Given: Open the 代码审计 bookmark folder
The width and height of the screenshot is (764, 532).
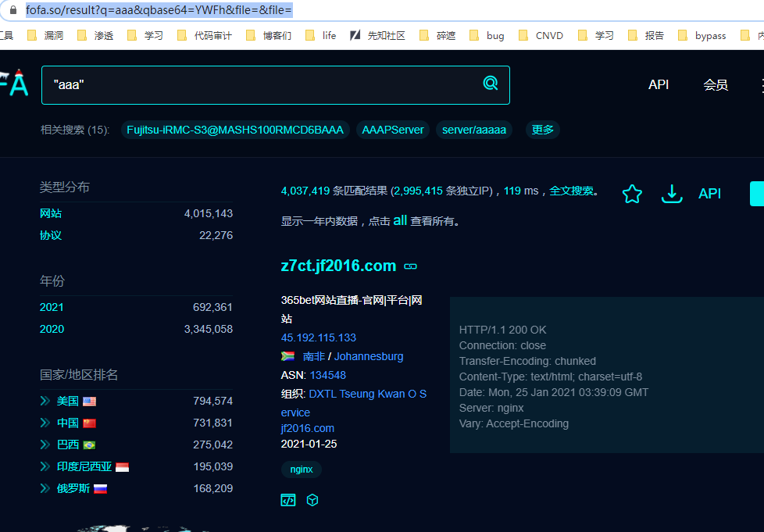Looking at the screenshot, I should [205, 36].
